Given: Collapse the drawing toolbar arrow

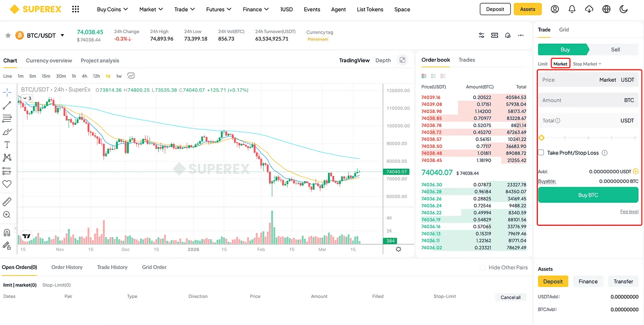Looking at the screenshot, I should [x=16, y=228].
